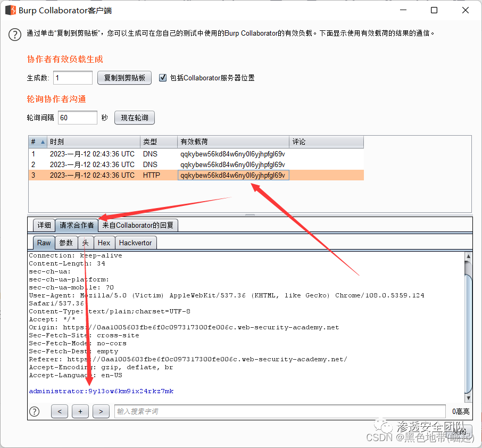This screenshot has height=448, width=482.
Task: Click the payload cell in the HTTP row
Action: 233,175
